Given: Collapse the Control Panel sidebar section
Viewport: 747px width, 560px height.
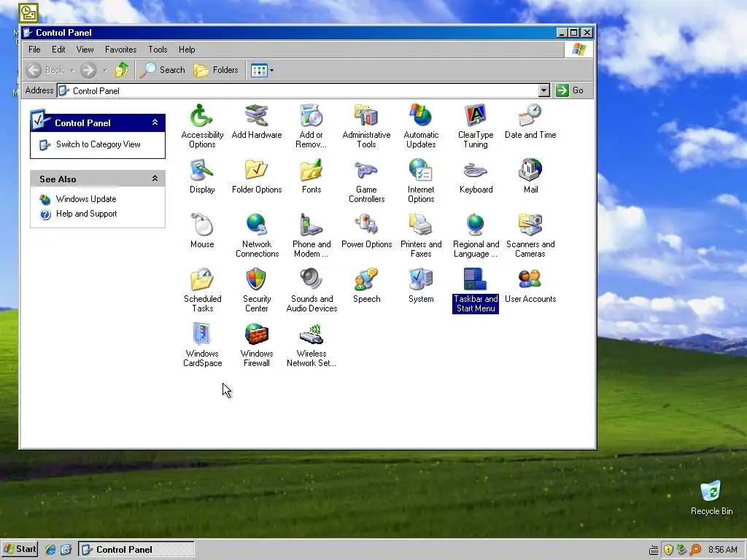Looking at the screenshot, I should click(155, 122).
